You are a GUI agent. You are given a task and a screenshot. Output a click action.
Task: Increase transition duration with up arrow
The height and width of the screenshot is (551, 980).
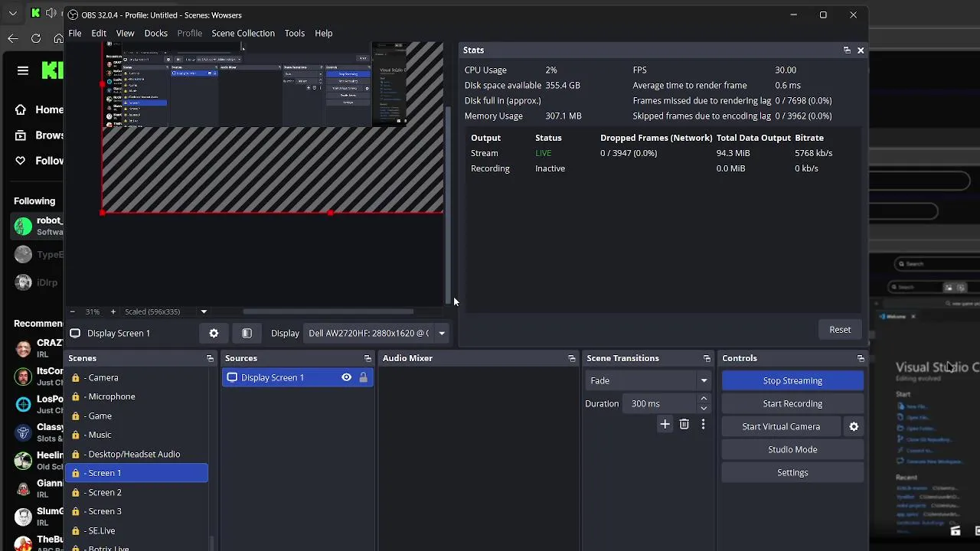pos(704,399)
